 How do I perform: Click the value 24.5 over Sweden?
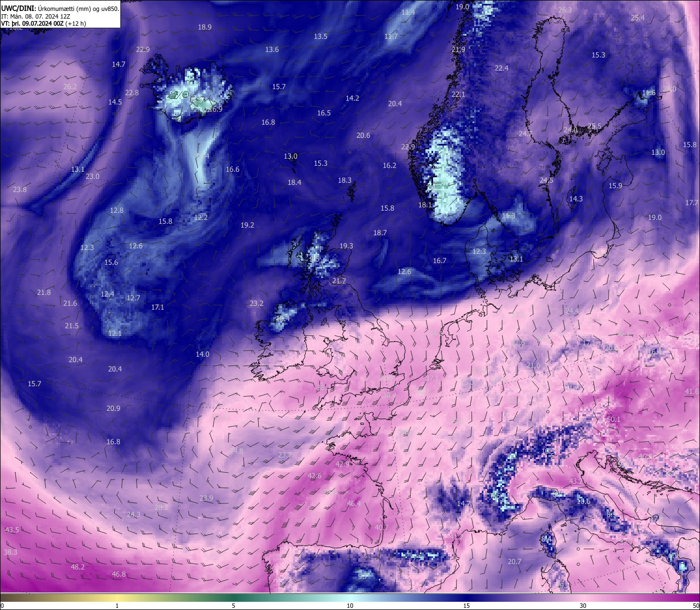546,180
